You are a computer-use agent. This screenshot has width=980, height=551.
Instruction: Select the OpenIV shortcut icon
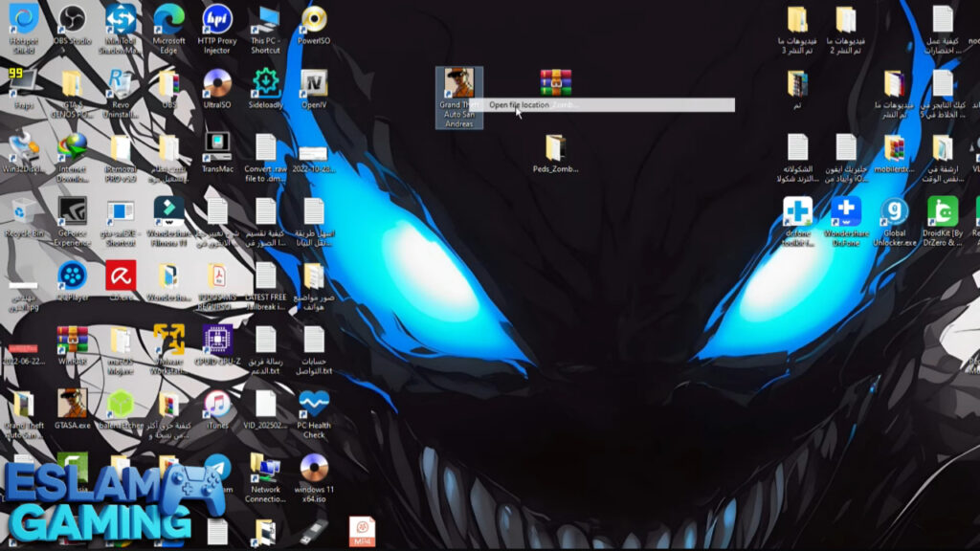coord(313,84)
